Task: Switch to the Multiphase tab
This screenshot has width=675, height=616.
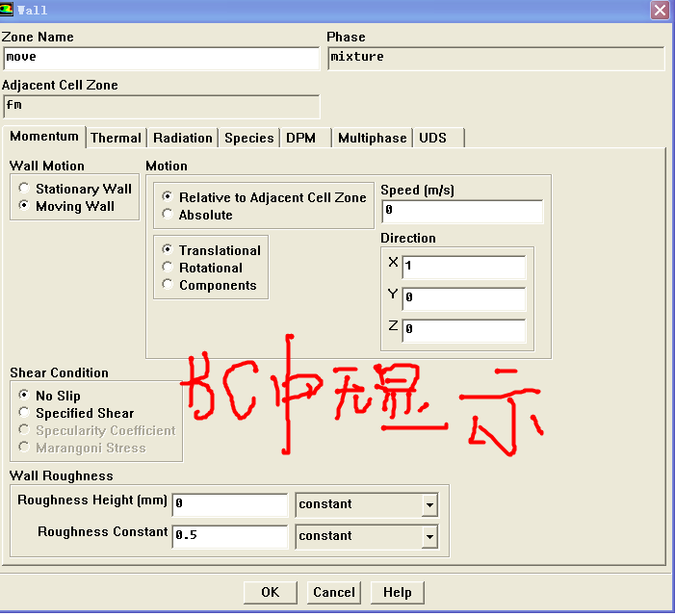Action: 372,138
